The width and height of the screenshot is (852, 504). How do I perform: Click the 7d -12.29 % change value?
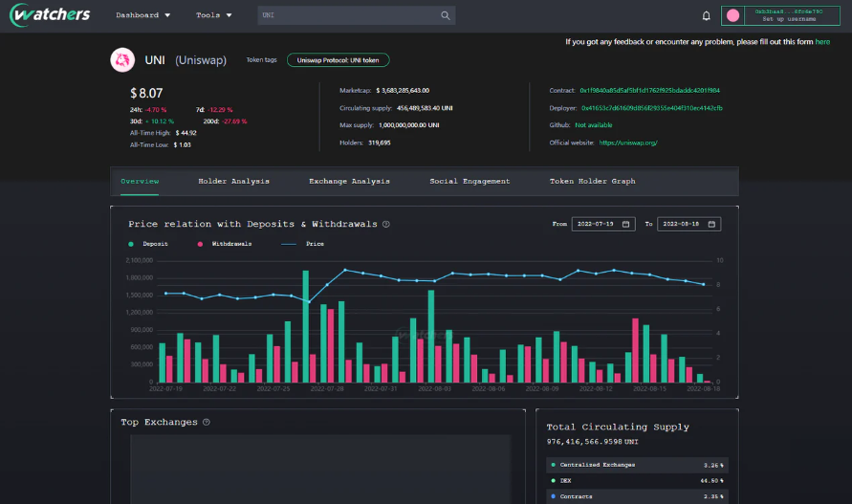click(x=220, y=110)
